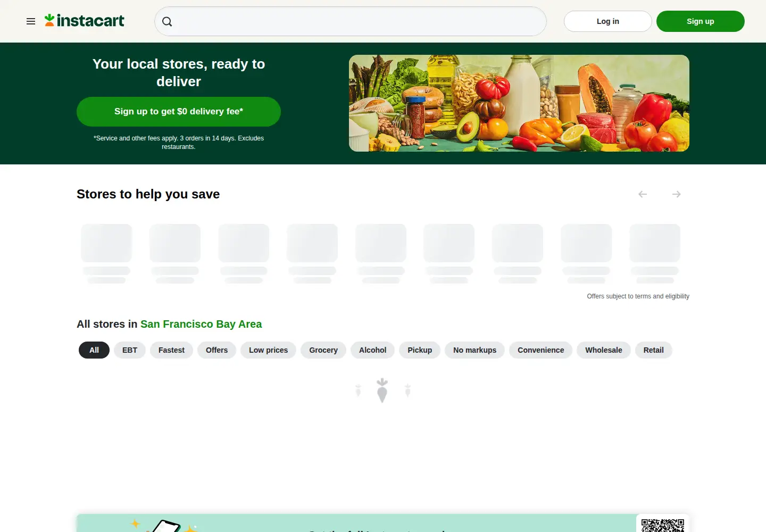Click the Log in button
Screen dimensions: 766x532
[608, 21]
